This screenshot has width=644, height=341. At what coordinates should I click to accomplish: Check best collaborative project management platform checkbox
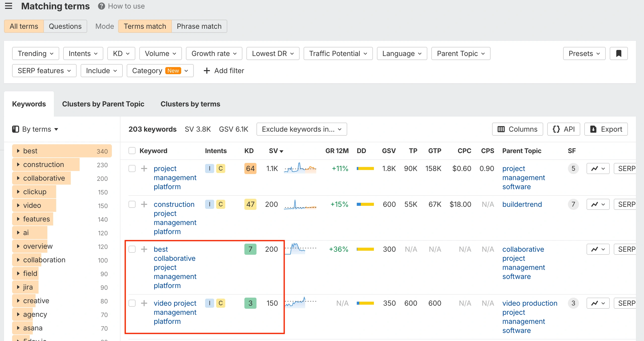pyautogui.click(x=132, y=249)
